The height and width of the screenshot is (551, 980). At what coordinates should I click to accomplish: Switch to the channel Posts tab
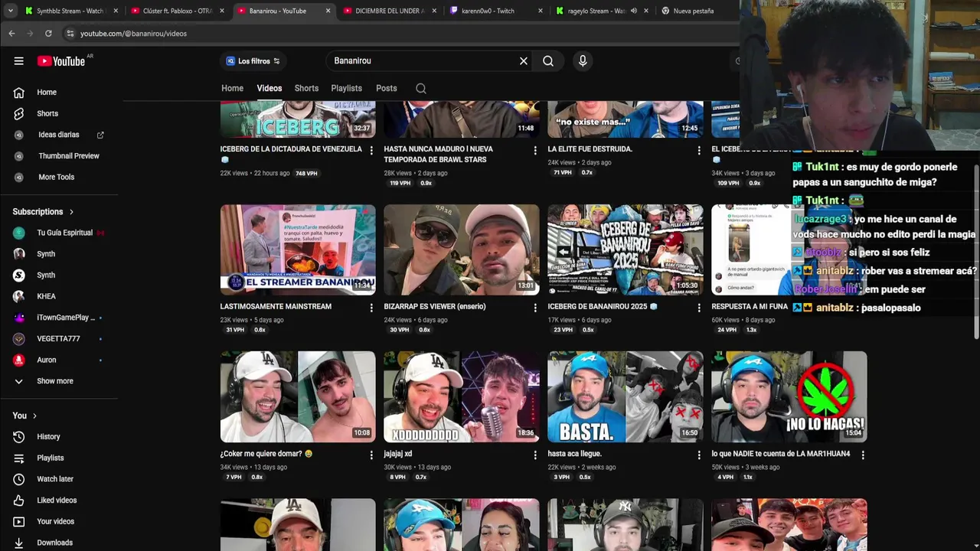pyautogui.click(x=387, y=88)
